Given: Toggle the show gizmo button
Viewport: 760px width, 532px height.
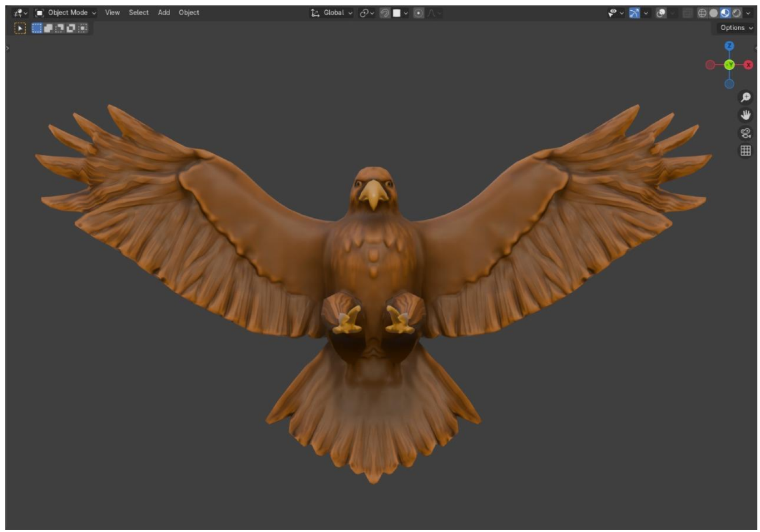Looking at the screenshot, I should (x=634, y=13).
